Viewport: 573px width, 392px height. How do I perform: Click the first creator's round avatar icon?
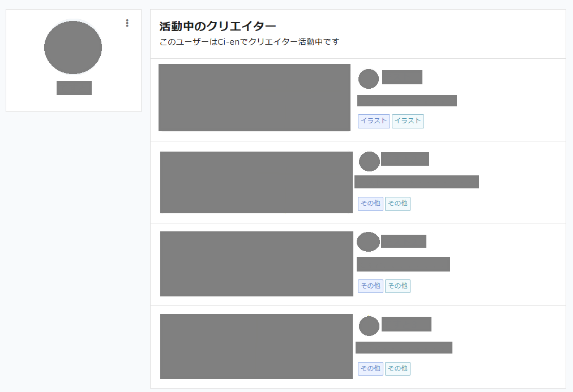(x=369, y=79)
